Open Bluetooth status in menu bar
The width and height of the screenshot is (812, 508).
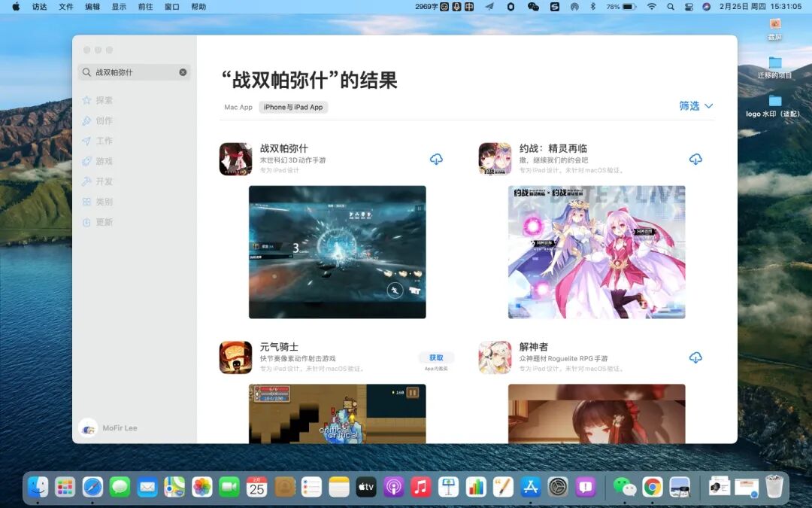593,7
